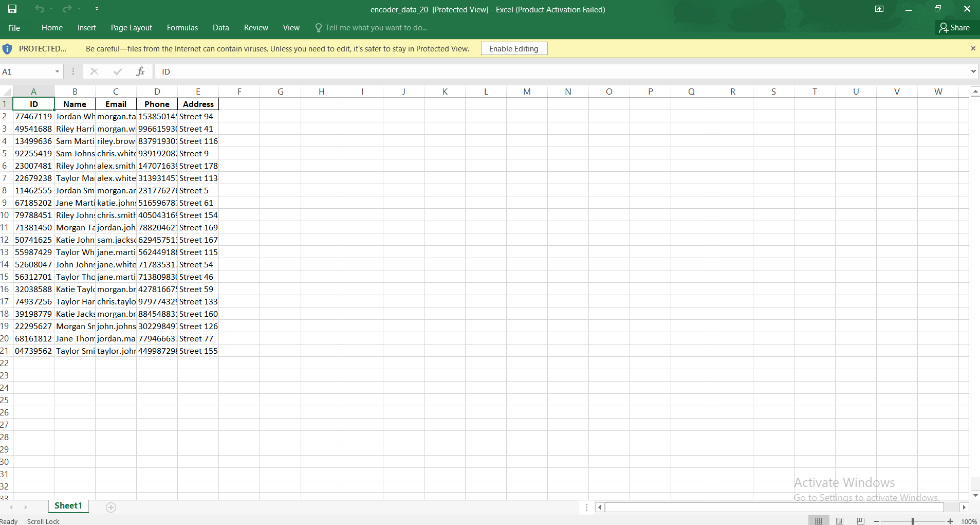
Task: Click the Cancel formula X icon
Action: 94,71
